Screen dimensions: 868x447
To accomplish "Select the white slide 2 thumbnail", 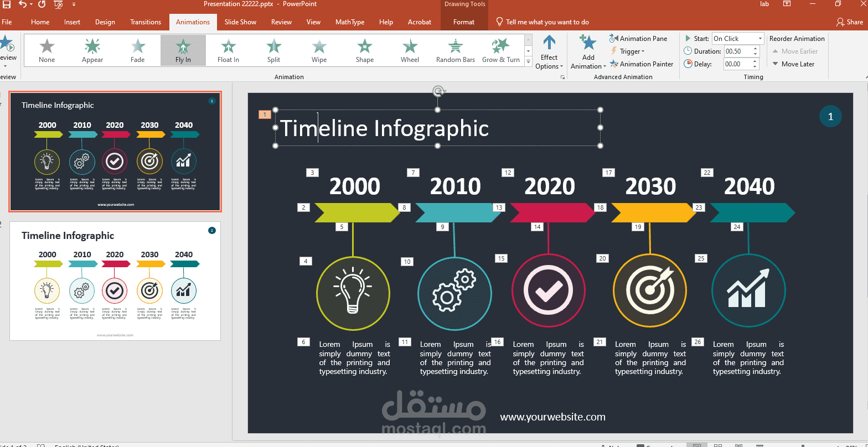I will (x=115, y=281).
